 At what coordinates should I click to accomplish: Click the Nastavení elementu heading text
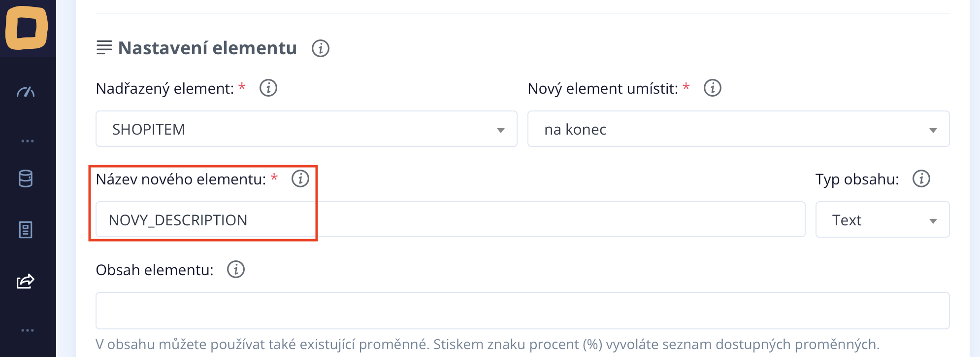(207, 48)
